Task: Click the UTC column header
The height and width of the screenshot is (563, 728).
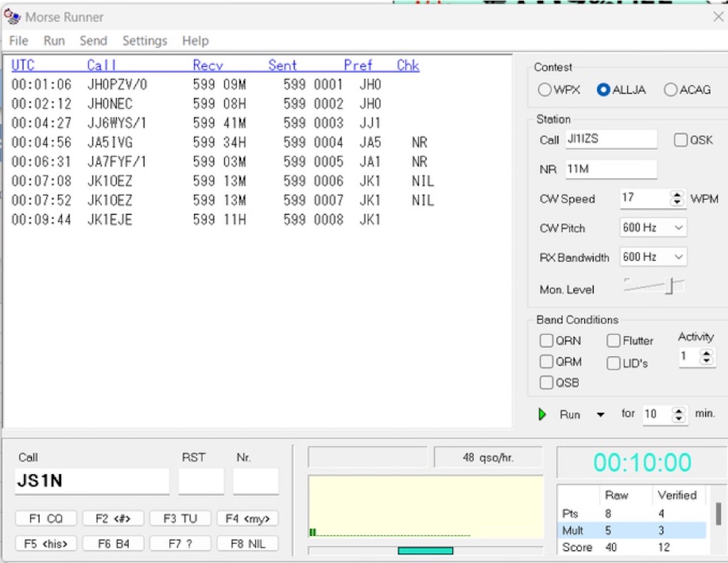Action: (23, 65)
